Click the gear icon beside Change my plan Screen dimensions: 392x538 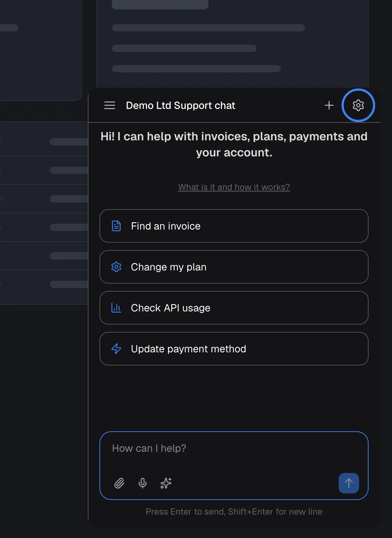(x=116, y=267)
